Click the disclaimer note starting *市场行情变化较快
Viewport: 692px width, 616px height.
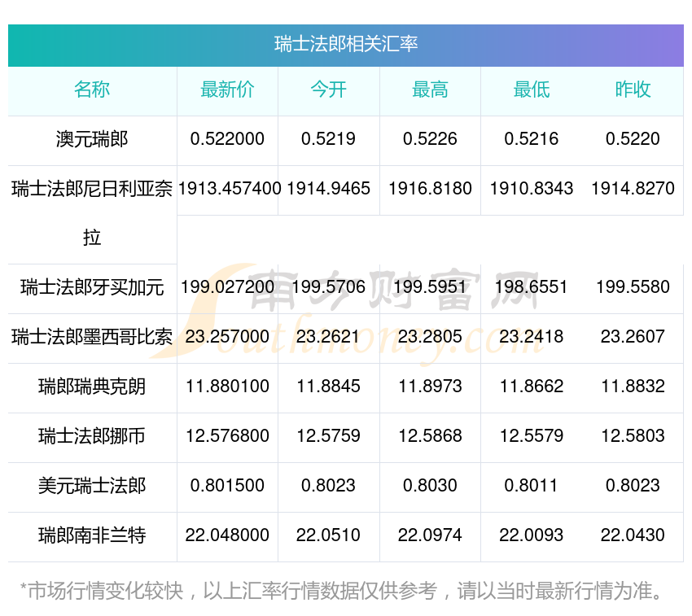[341, 592]
